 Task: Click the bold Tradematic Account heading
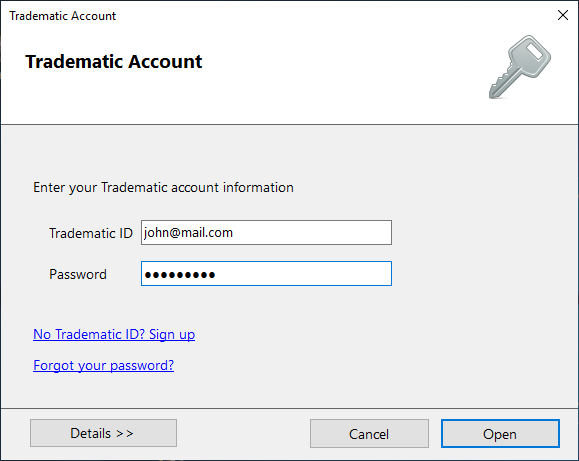(114, 62)
